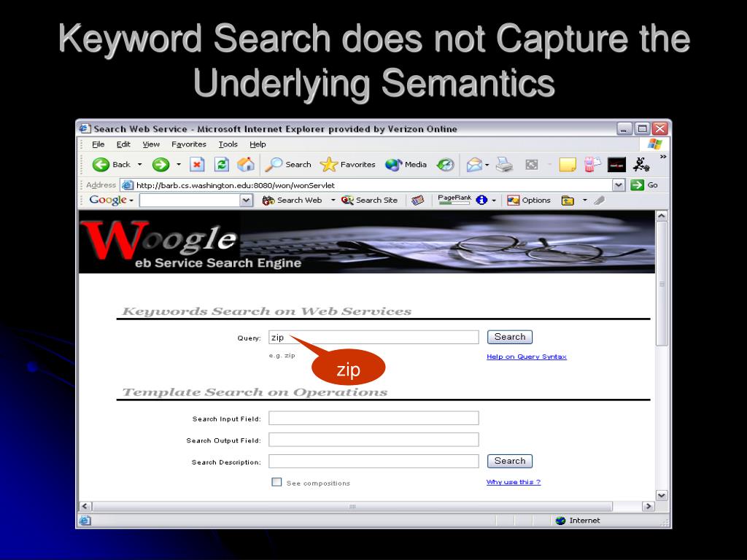Click Search Web on Google toolbar
The width and height of the screenshot is (747, 560).
pyautogui.click(x=292, y=201)
